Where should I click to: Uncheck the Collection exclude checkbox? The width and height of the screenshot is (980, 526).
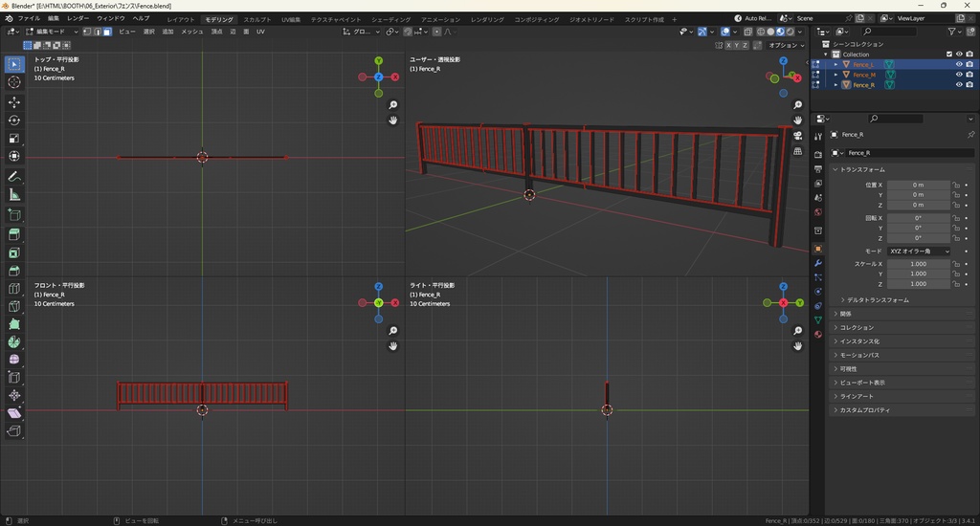click(x=949, y=55)
